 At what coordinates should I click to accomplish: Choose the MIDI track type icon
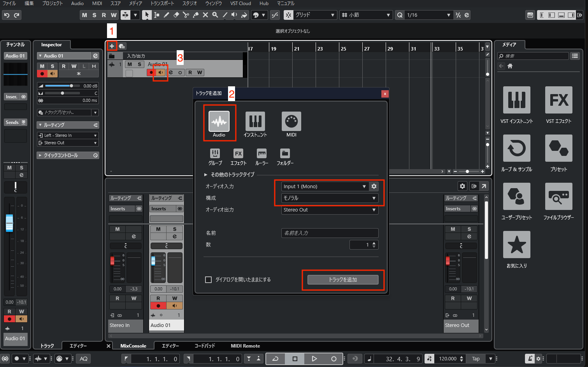291,122
